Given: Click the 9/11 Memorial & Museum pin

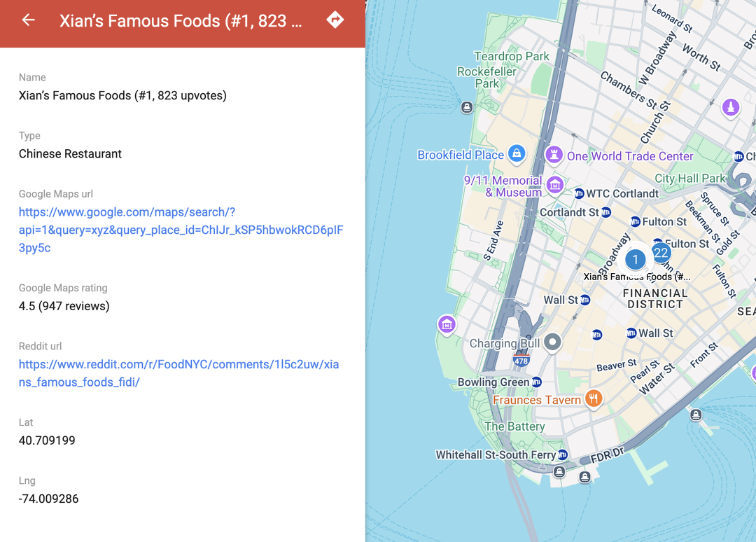Looking at the screenshot, I should coord(555,185).
